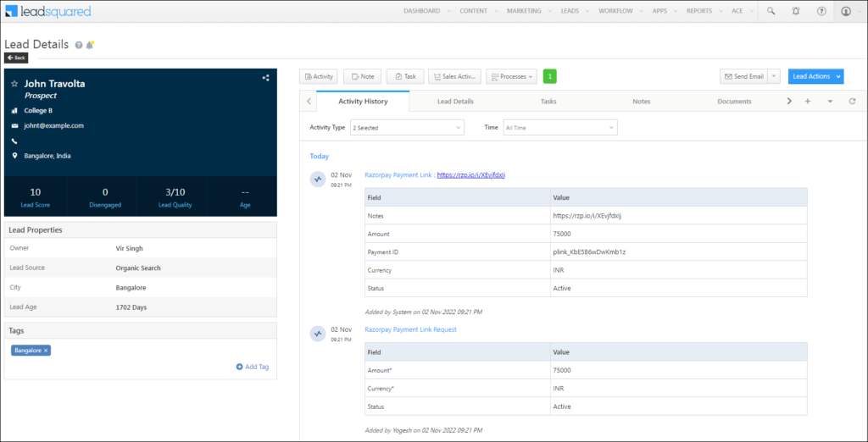The image size is (868, 442).
Task: Expand the Activity Type dropdown
Action: pos(408,127)
